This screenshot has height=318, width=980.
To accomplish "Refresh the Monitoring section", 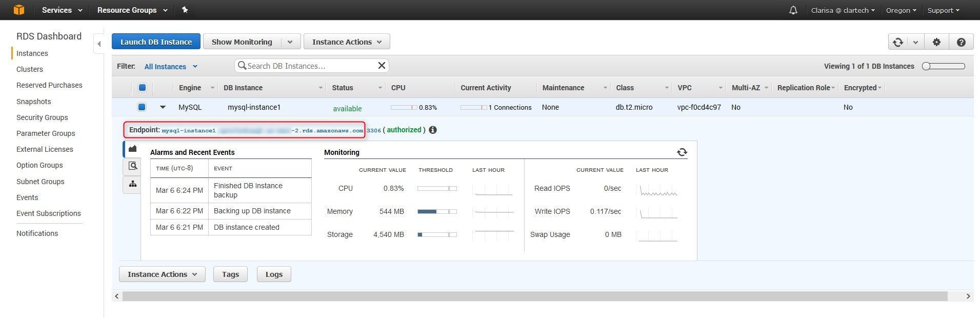I will [x=682, y=152].
